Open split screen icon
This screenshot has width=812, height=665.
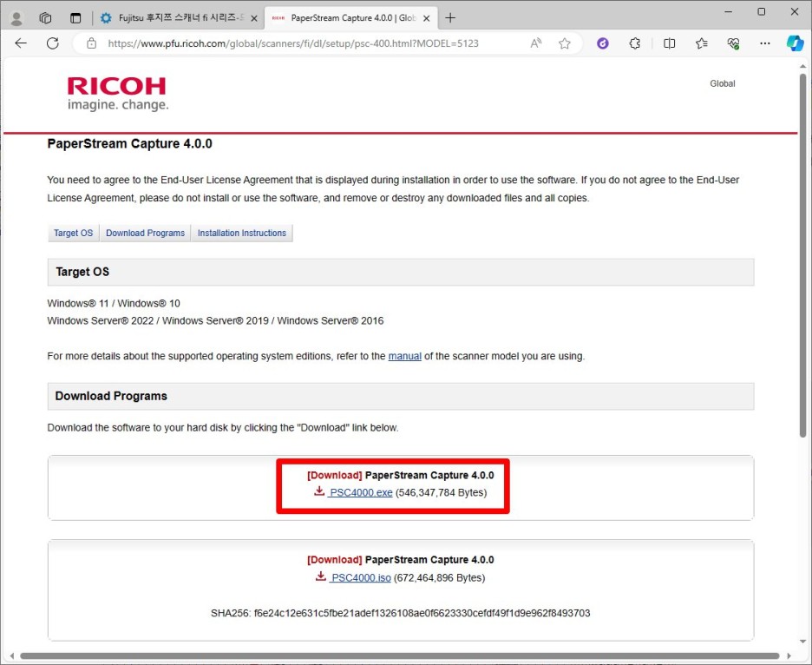(x=669, y=43)
